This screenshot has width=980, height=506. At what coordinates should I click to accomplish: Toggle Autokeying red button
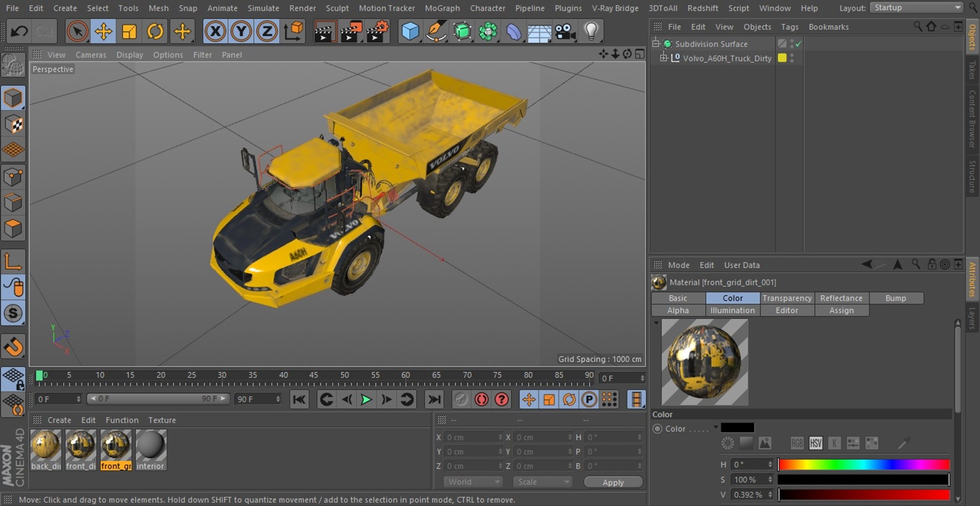[x=481, y=399]
